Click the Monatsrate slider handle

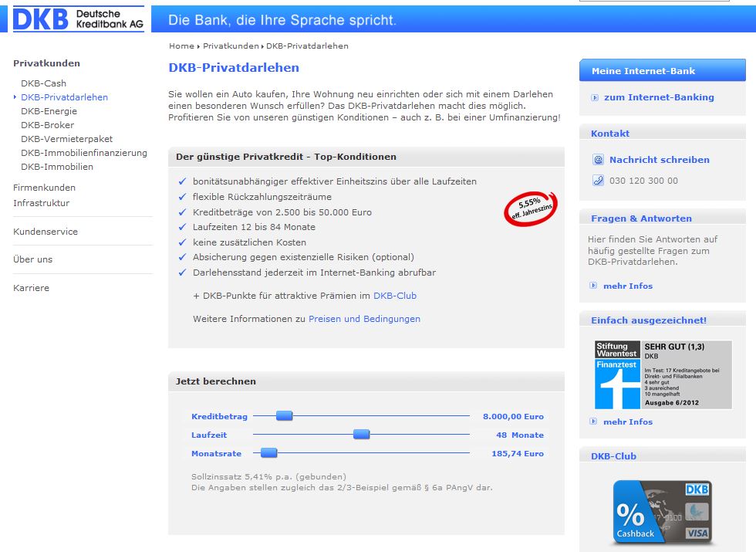pos(268,453)
